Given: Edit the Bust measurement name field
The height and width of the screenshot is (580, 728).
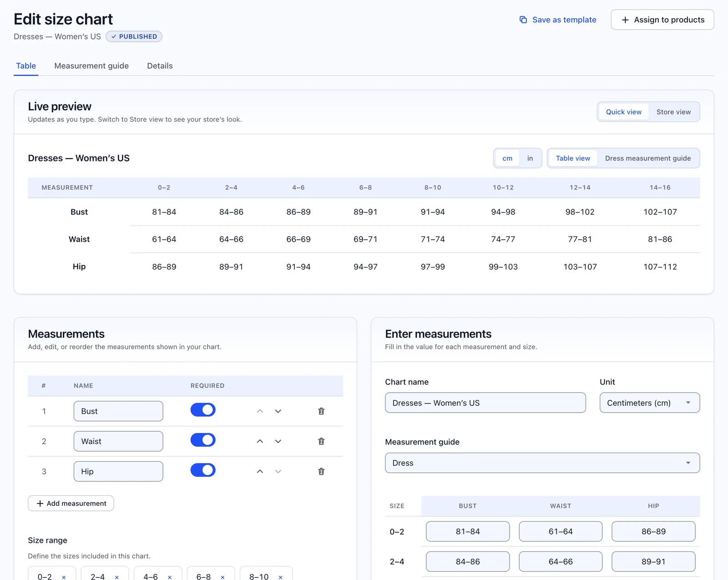Looking at the screenshot, I should click(x=118, y=411).
